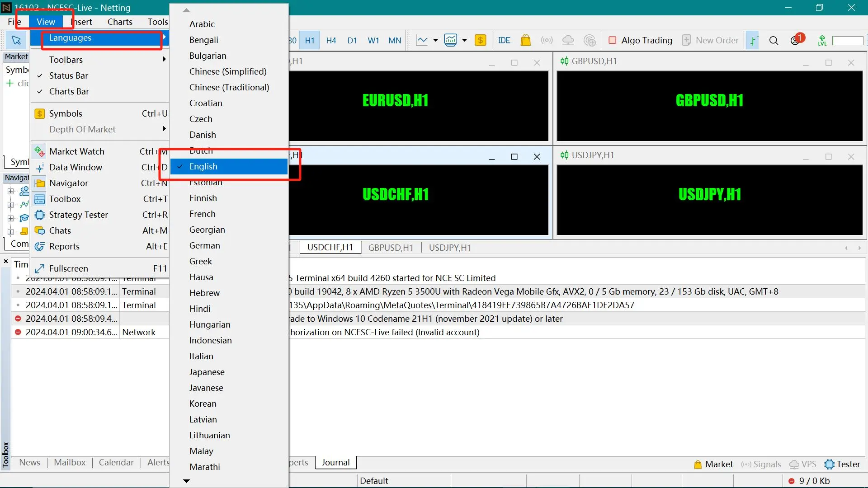This screenshot has width=868, height=488.
Task: Open the chart type line icon
Action: click(422, 40)
